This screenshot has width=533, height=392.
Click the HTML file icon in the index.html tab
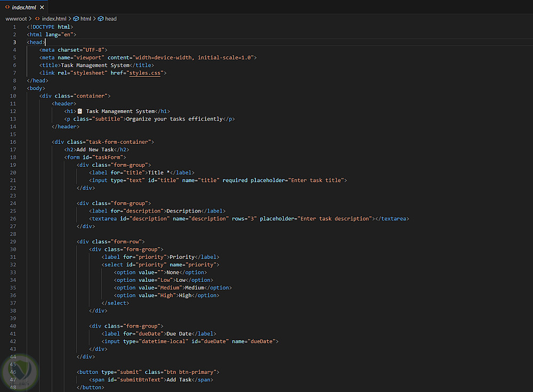pyautogui.click(x=7, y=7)
